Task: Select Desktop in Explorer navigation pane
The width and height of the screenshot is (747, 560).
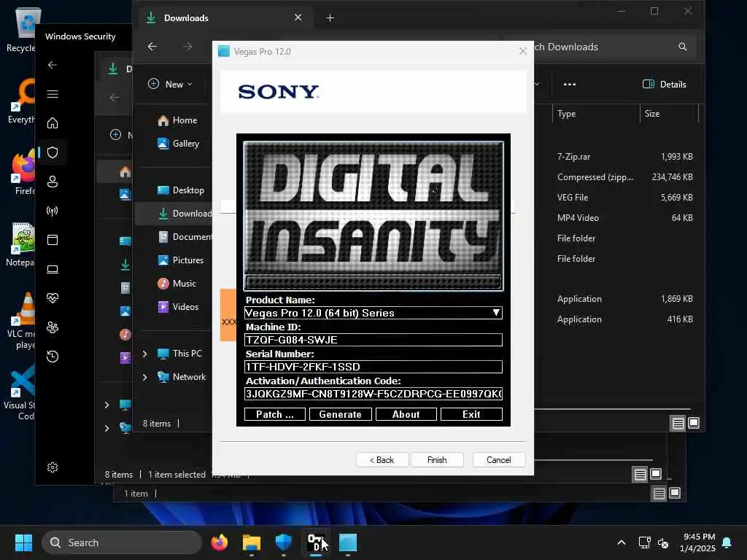Action: 181,190
